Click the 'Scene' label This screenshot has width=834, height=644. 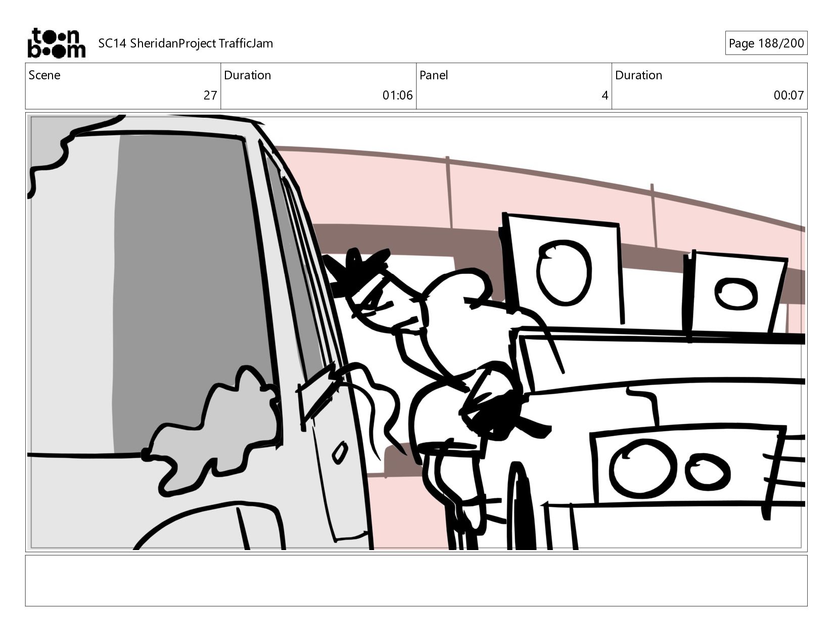tap(44, 75)
